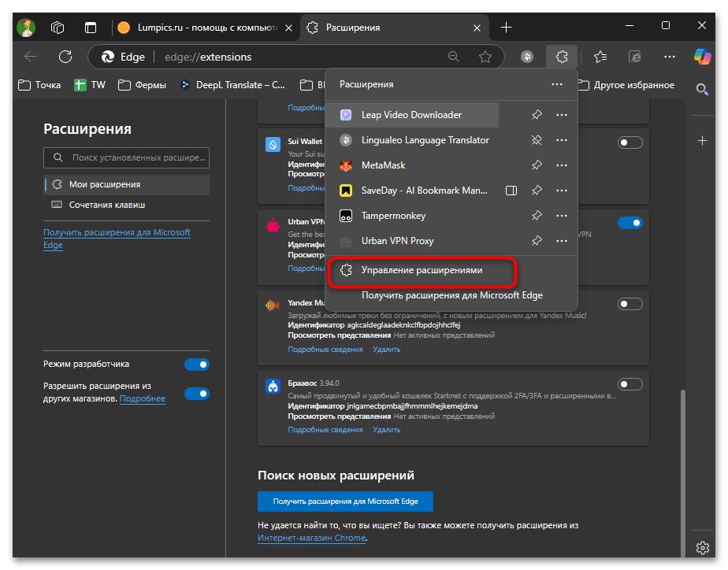Open the Расширения popup header ellipsis menu
Image resolution: width=728 pixels, height=570 pixels.
coord(557,84)
